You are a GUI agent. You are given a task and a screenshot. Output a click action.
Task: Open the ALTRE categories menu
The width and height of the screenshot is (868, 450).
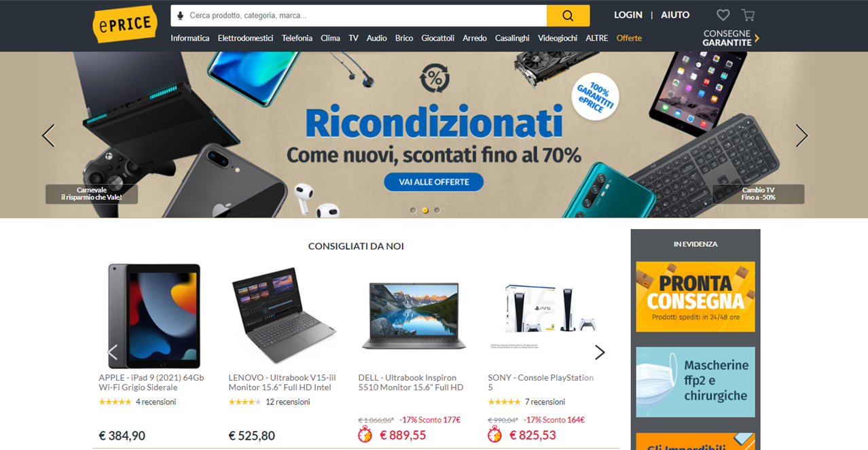[x=597, y=38]
